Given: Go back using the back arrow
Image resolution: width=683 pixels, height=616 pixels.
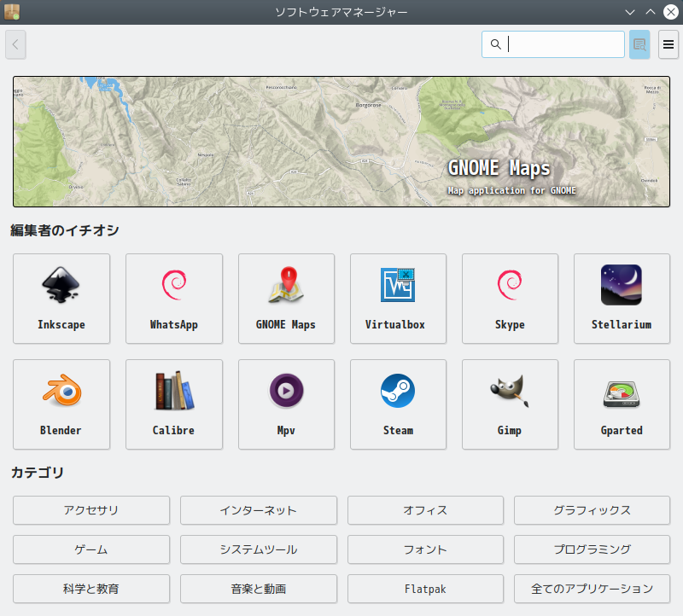Looking at the screenshot, I should (15, 44).
